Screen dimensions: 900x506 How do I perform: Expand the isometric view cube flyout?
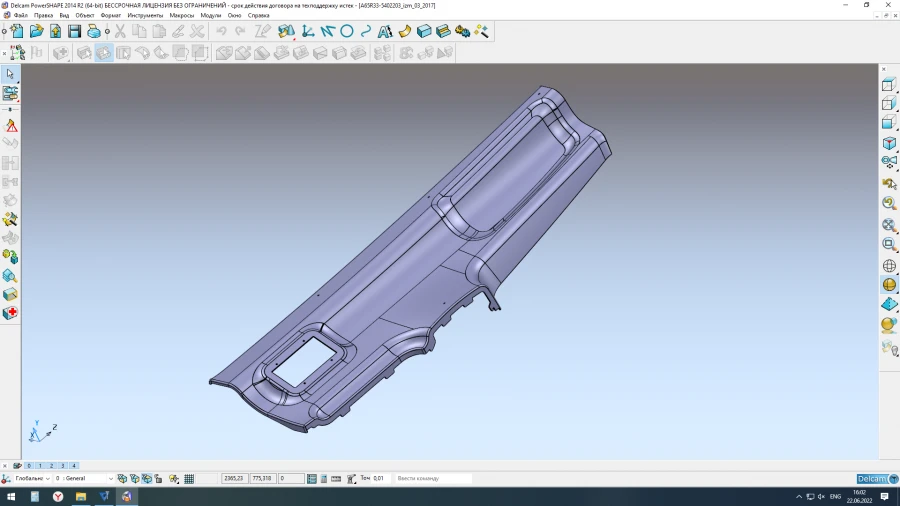[889, 144]
